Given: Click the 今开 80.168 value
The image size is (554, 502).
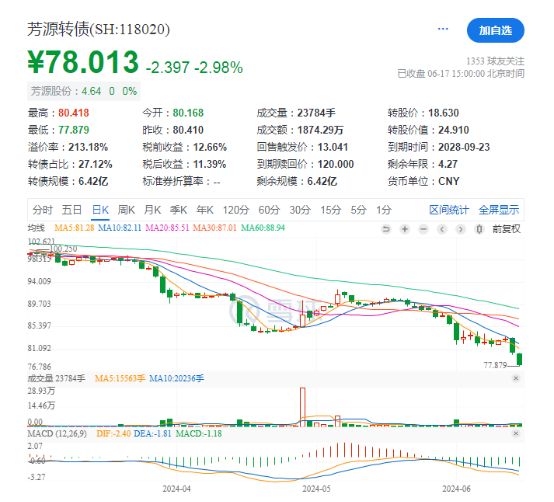Looking at the screenshot, I should click(188, 113).
